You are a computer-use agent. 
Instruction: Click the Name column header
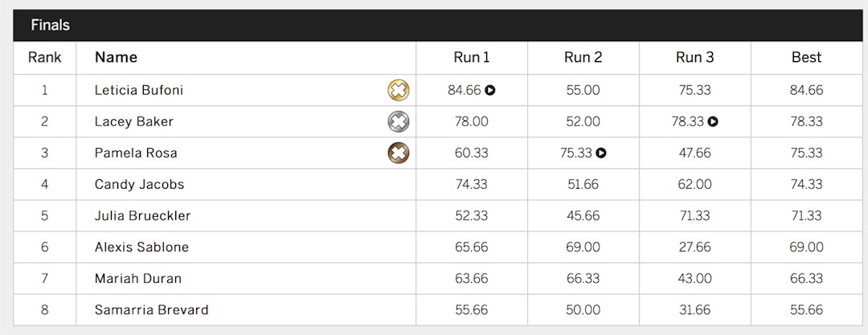click(x=116, y=57)
